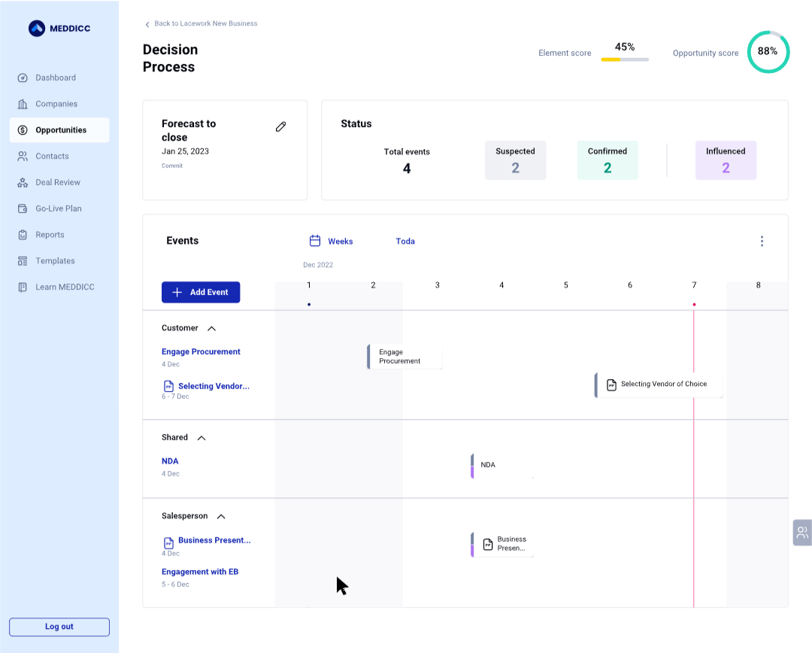Collapse the Shared events group
This screenshot has width=812, height=653.
[201, 438]
